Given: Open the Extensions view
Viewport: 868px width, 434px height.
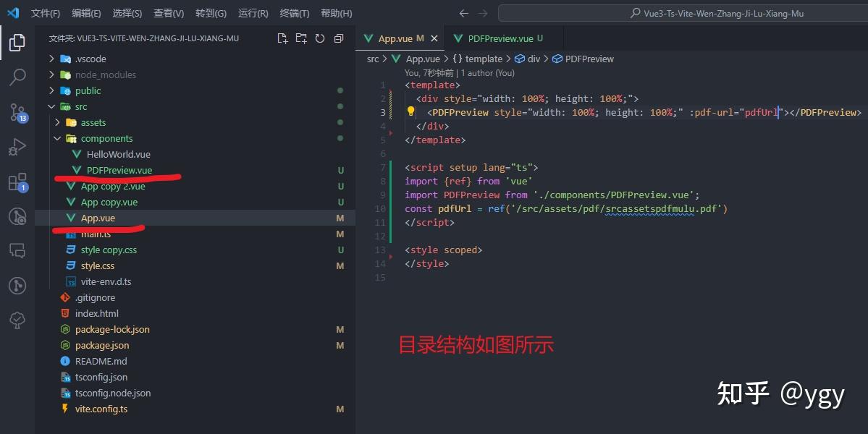Looking at the screenshot, I should point(17,182).
